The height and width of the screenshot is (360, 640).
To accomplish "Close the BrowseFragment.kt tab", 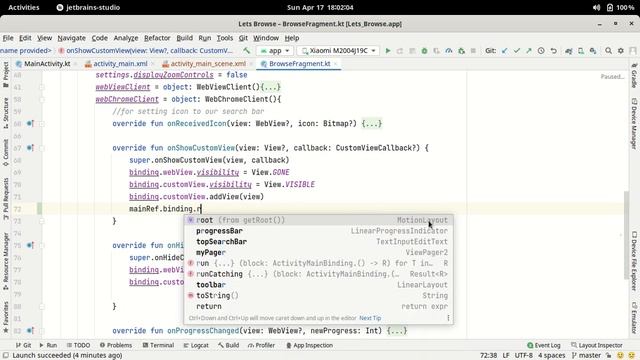I will (x=336, y=64).
